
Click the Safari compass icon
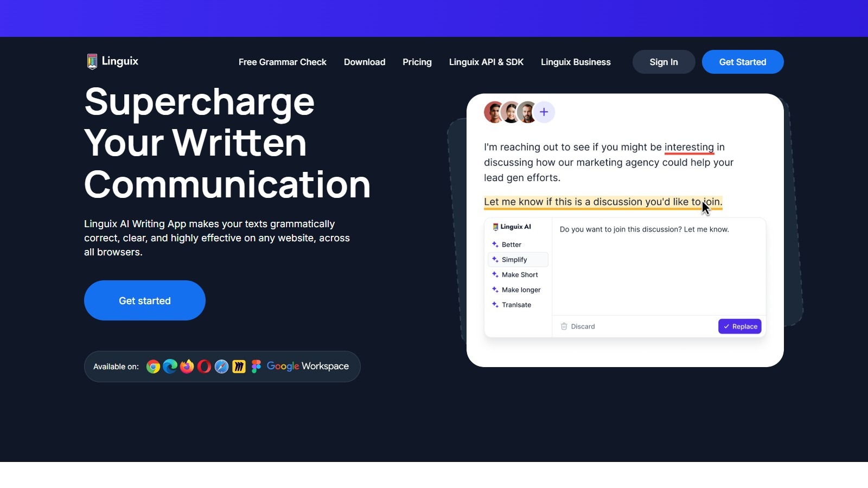pyautogui.click(x=221, y=367)
